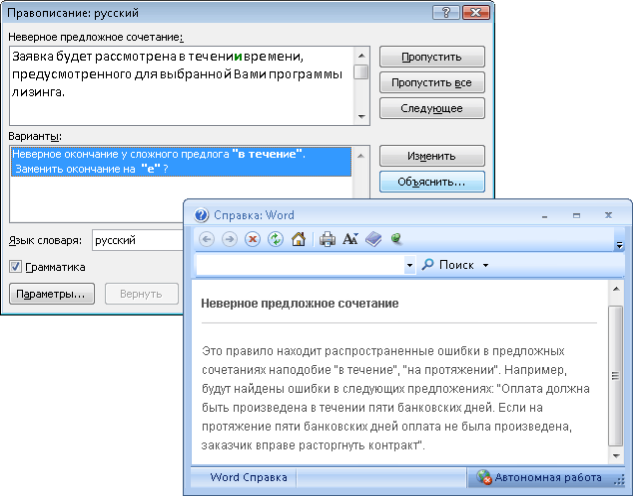Open Help home page
The height and width of the screenshot is (496, 633).
click(298, 239)
